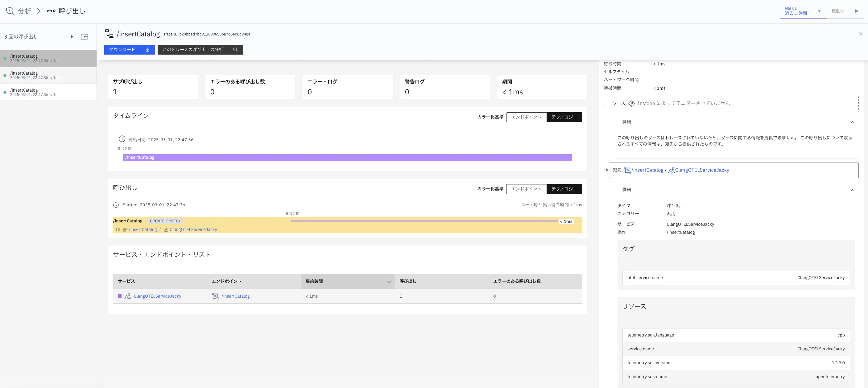Select エンドポイント toggle in 呼び出し section
868x388 pixels.
526,189
